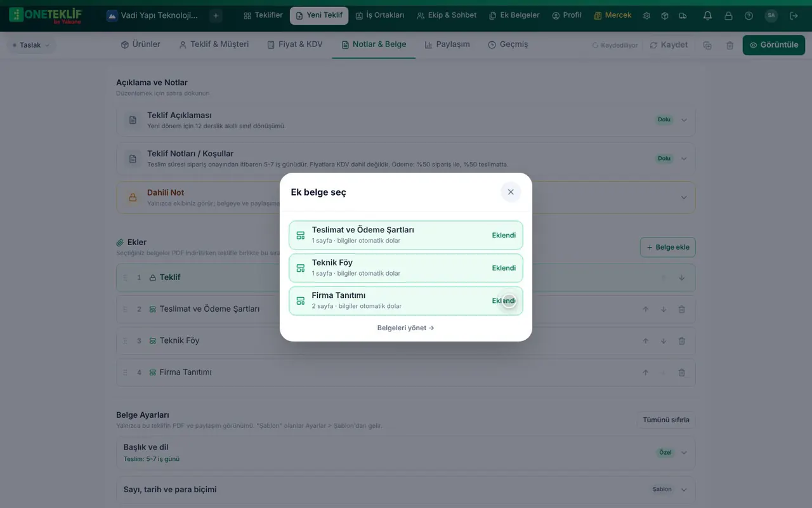The image size is (812, 508).
Task: Open the SA user avatar
Action: [x=771, y=15]
